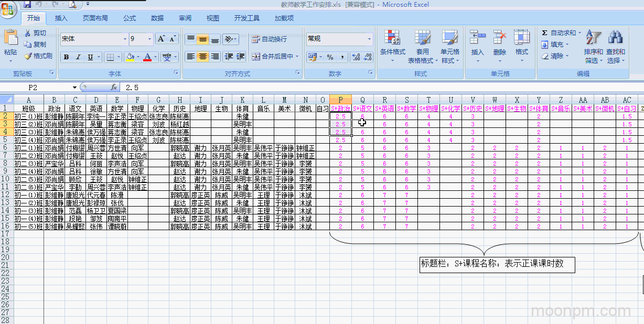644x324 pixels.
Task: Toggle Wrap Text (自动换行)
Action: [270, 39]
